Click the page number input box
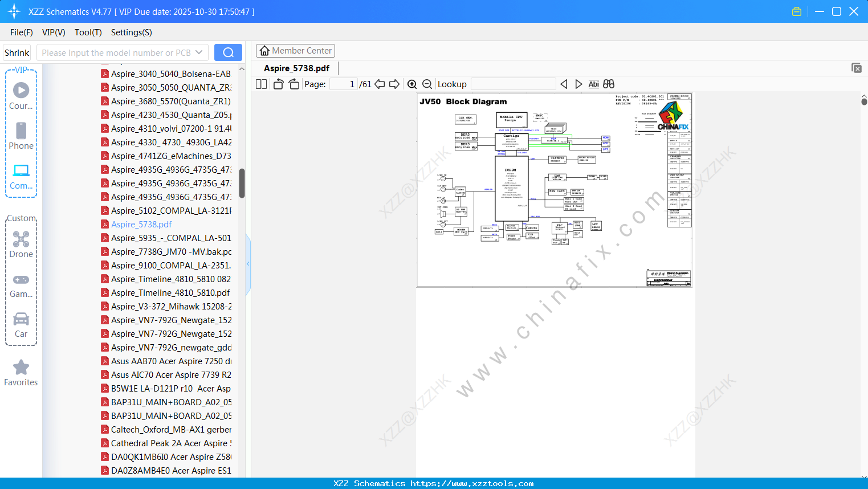This screenshot has width=868, height=489. 344,84
